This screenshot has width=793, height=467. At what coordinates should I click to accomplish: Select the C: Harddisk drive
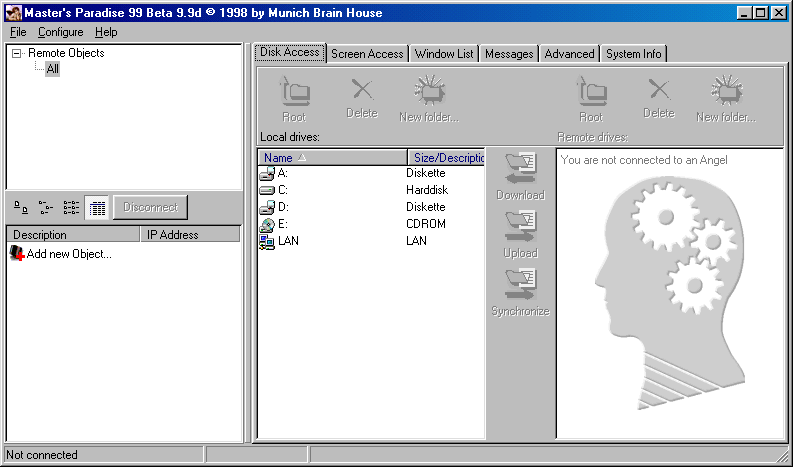click(283, 190)
